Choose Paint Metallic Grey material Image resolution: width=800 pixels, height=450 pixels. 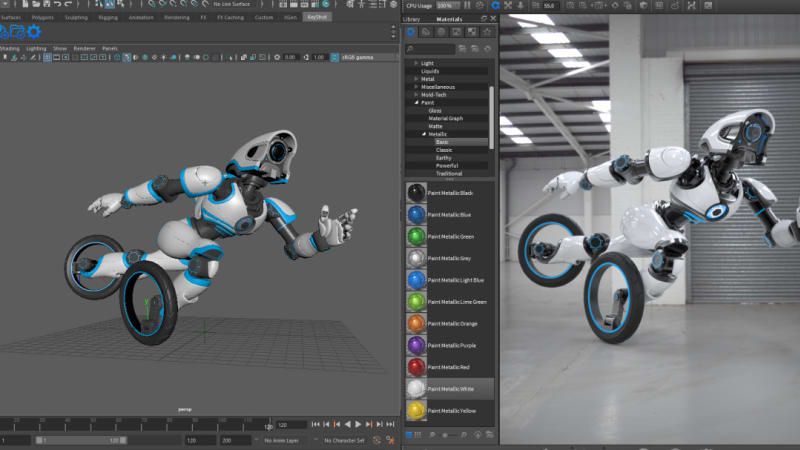coord(449,258)
